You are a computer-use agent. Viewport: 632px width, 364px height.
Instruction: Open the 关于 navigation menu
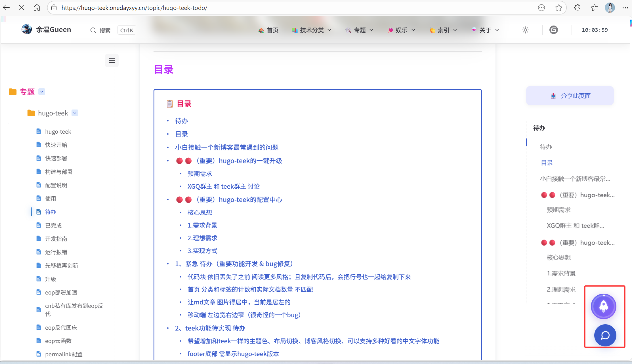coord(485,30)
